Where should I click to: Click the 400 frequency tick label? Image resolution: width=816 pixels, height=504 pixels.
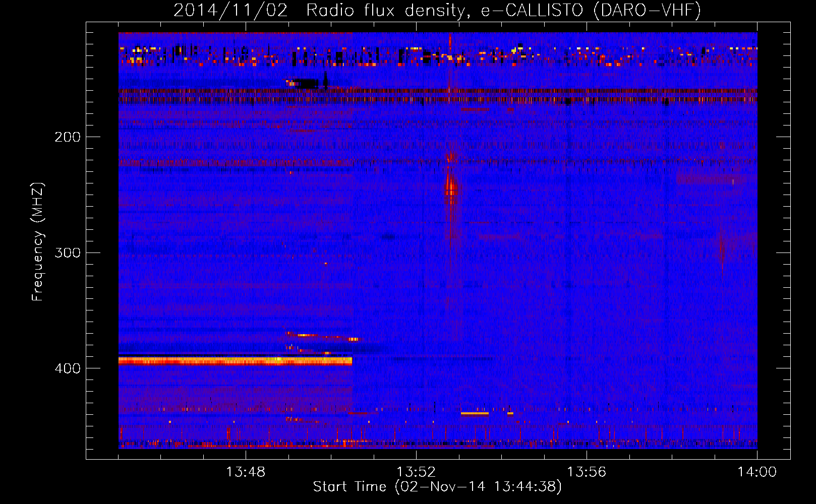point(68,368)
